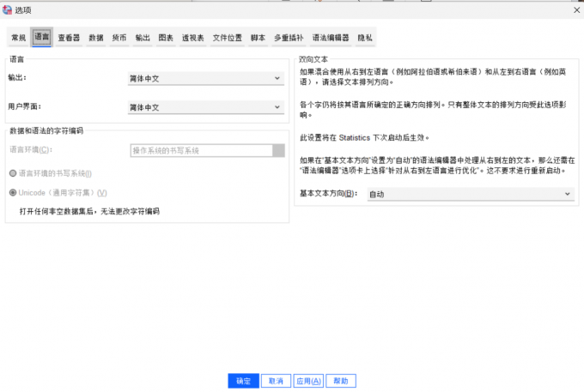Click the 确定 button
The width and height of the screenshot is (584, 392).
[x=244, y=381]
